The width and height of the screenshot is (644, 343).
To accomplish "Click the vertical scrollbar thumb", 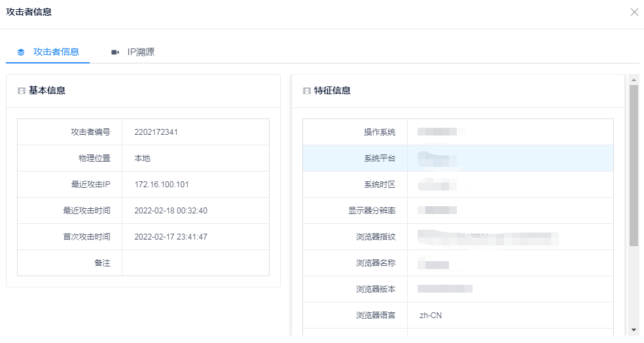I will tap(634, 164).
